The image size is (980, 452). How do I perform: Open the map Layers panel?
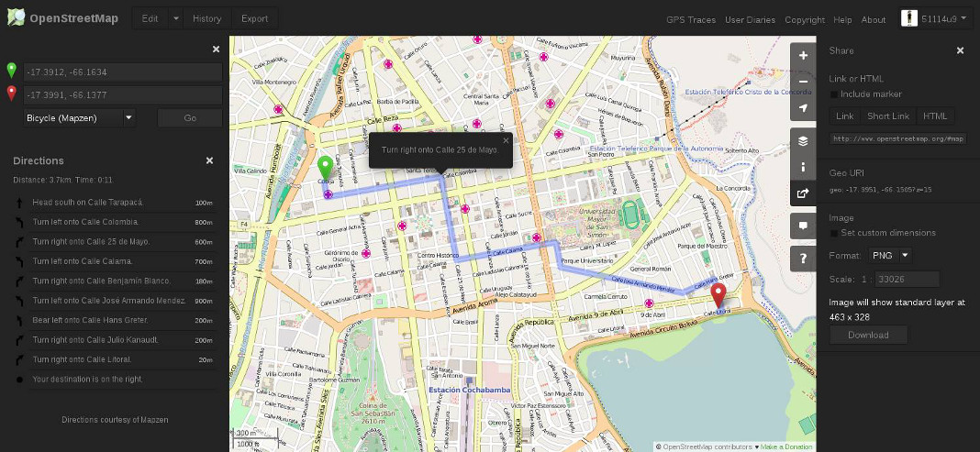(x=803, y=141)
